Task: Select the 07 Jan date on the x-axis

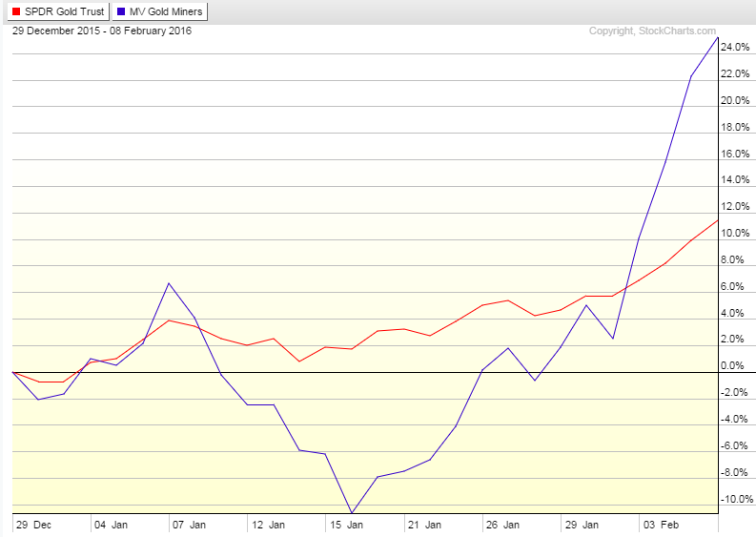Action: click(x=186, y=525)
